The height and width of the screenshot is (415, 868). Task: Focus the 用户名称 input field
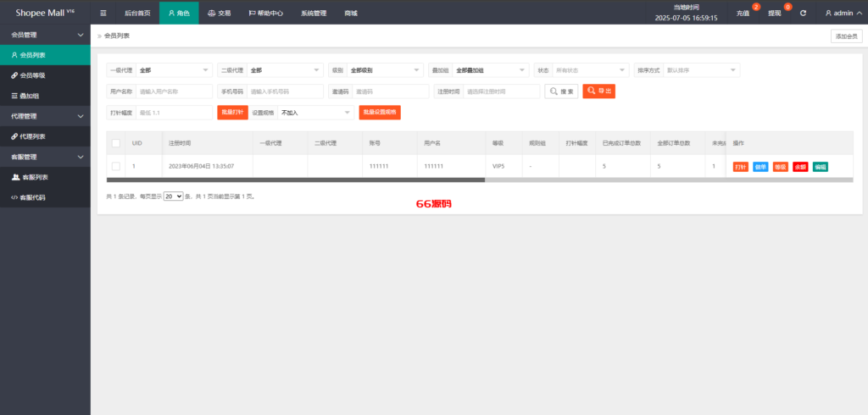(x=175, y=91)
